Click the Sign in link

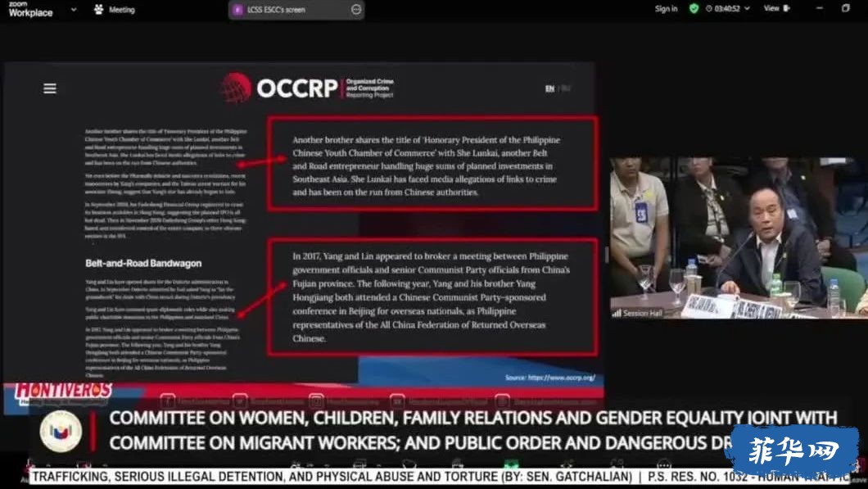coord(666,9)
